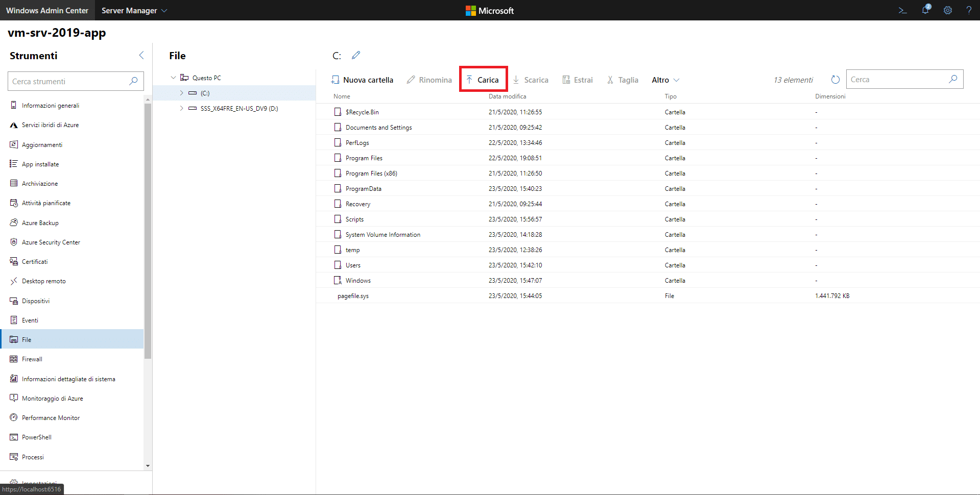Viewport: 980px width, 495px height.
Task: Sort by Nome column header
Action: tap(342, 96)
